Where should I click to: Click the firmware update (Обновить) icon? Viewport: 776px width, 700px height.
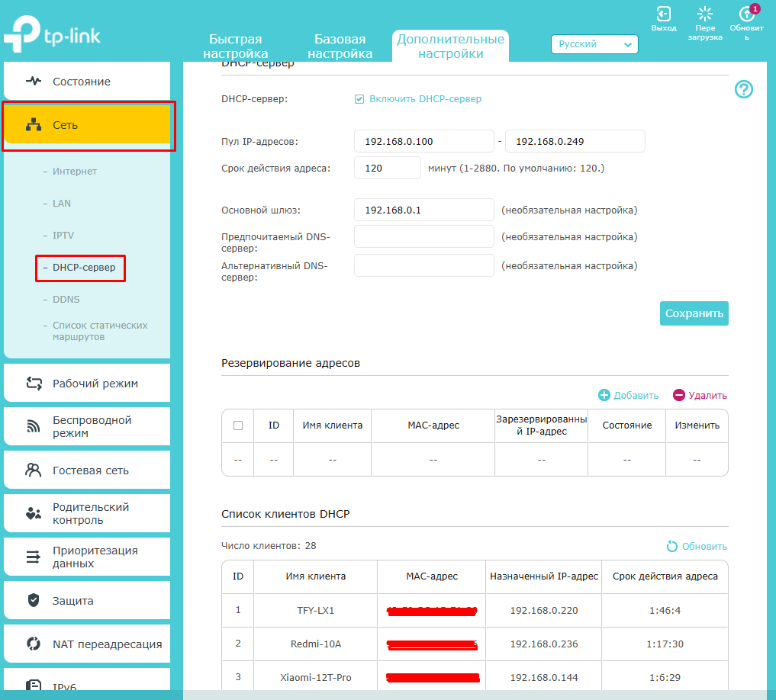click(x=746, y=14)
